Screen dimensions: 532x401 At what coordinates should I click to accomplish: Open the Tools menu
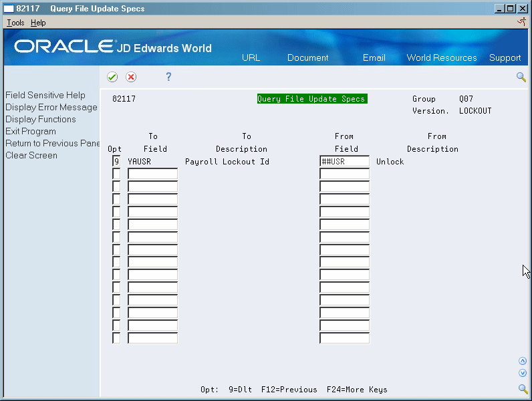(15, 23)
